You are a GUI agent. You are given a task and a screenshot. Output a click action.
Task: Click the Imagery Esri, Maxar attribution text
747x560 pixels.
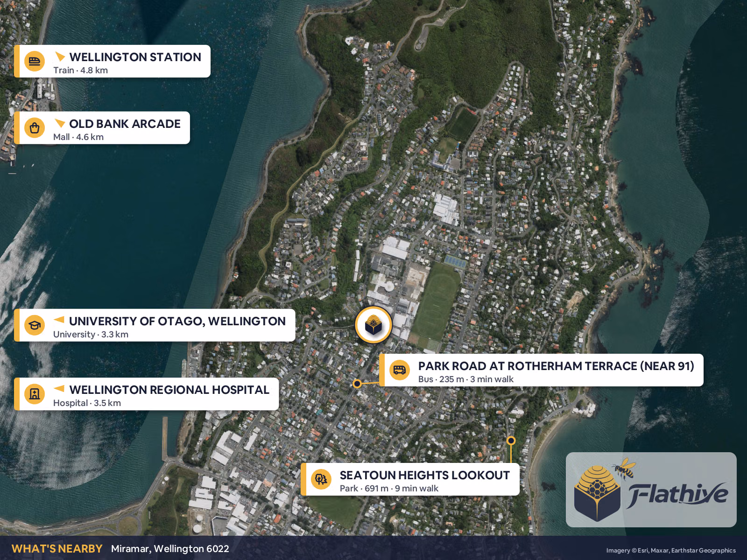(x=671, y=551)
